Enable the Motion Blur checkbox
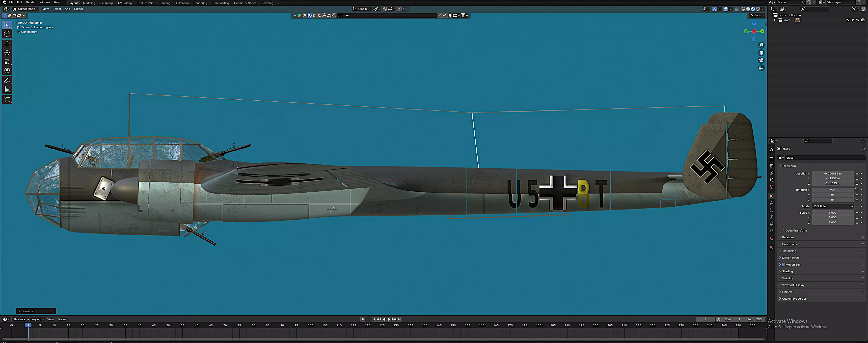 coord(783,265)
